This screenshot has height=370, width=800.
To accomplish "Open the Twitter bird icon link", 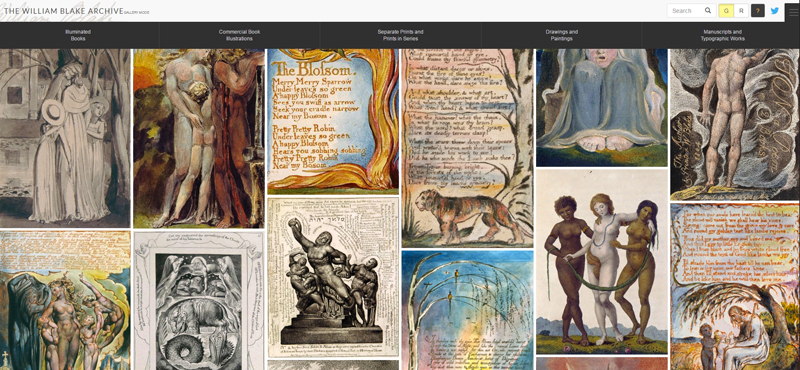I will pyautogui.click(x=774, y=10).
